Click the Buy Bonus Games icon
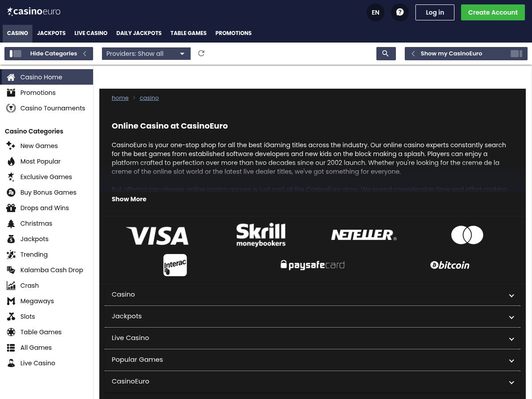This screenshot has height=399, width=532. click(11, 192)
